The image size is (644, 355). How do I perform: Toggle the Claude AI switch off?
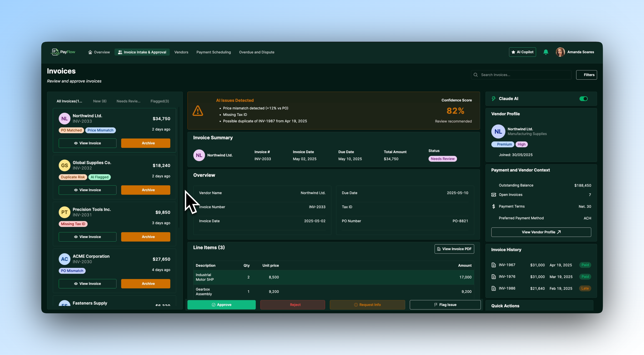583,99
